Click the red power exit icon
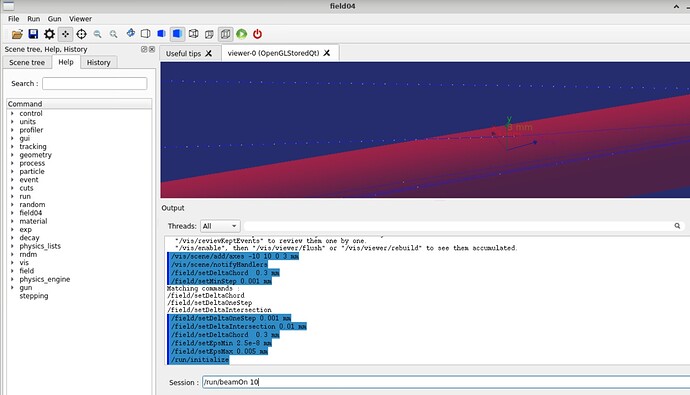The image size is (690, 395). point(257,34)
